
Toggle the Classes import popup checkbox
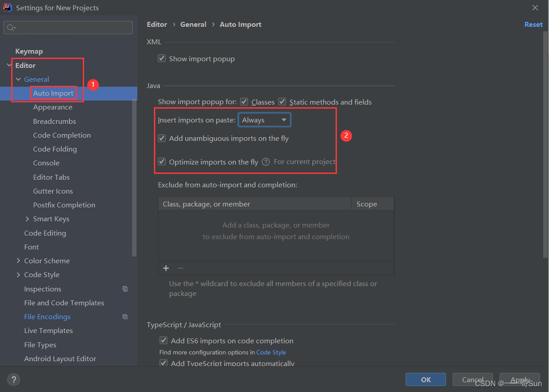(x=244, y=102)
